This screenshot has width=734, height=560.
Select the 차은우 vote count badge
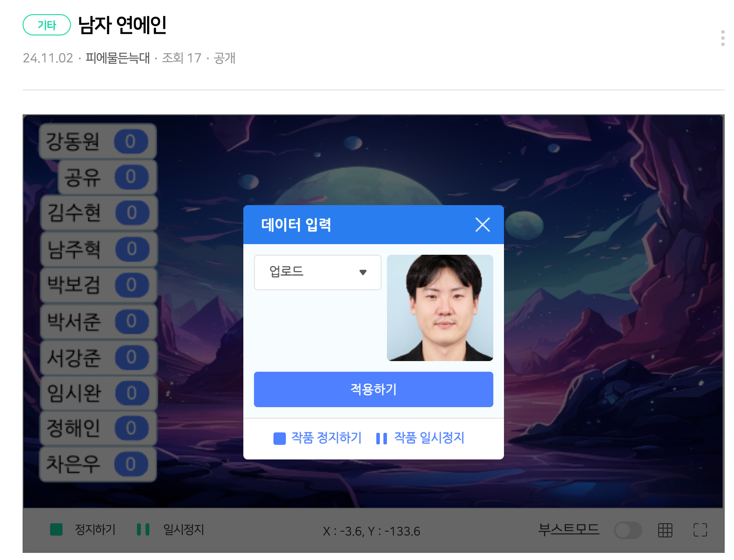point(131,464)
